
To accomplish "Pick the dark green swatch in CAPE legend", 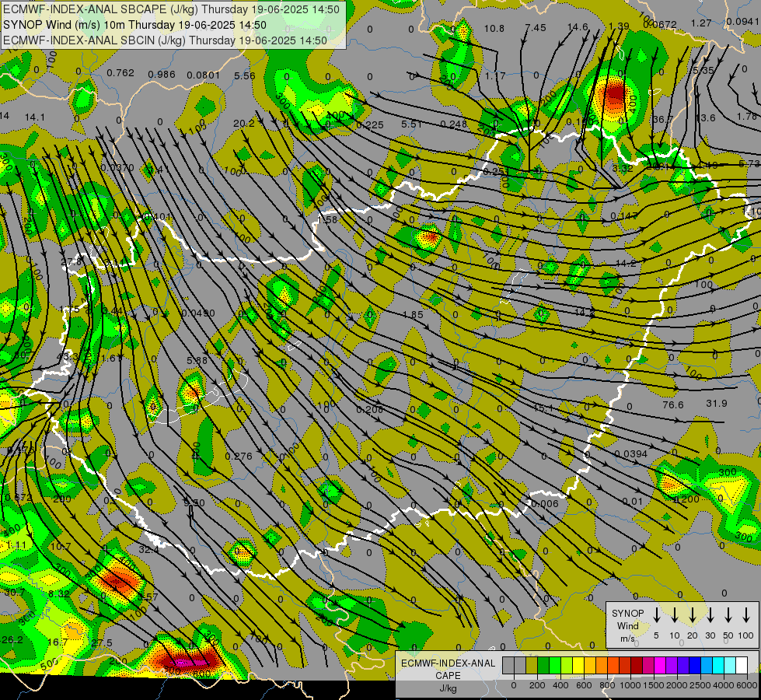I will [543, 665].
